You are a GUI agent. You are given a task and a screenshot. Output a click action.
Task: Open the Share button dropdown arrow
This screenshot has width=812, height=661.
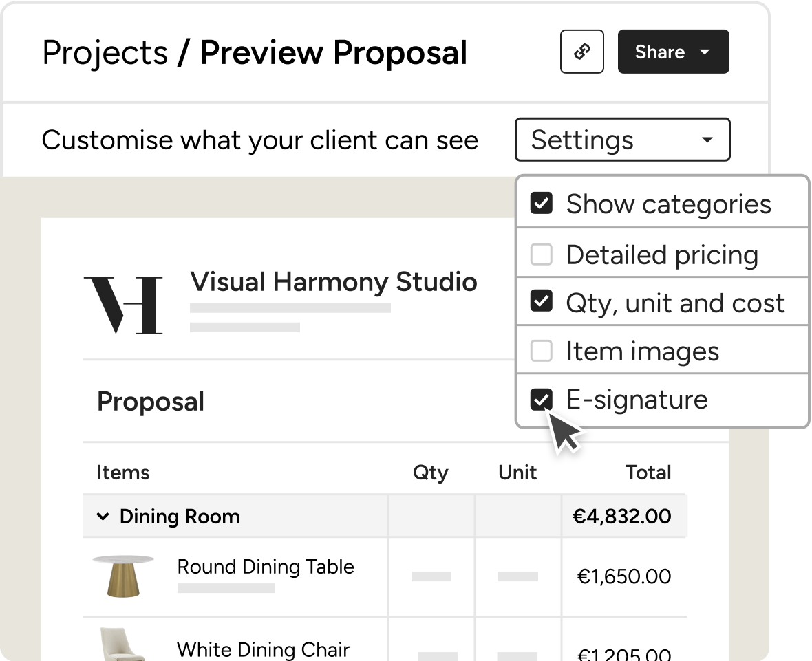704,52
